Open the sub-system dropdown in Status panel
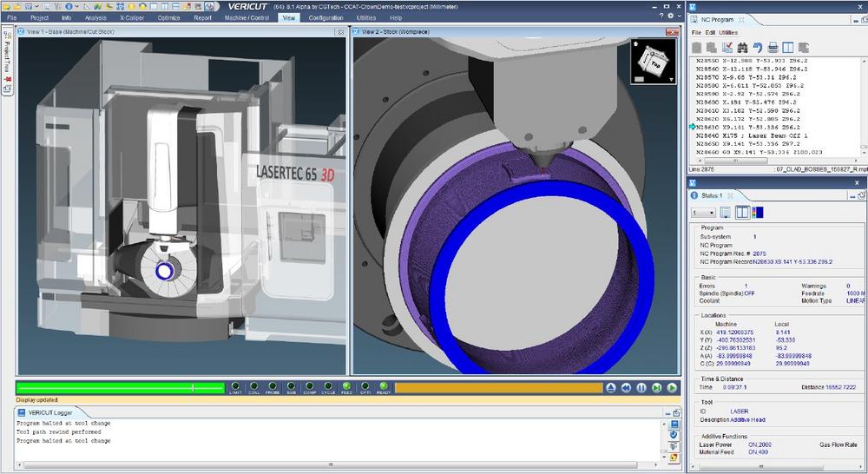This screenshot has width=868, height=474. point(702,213)
